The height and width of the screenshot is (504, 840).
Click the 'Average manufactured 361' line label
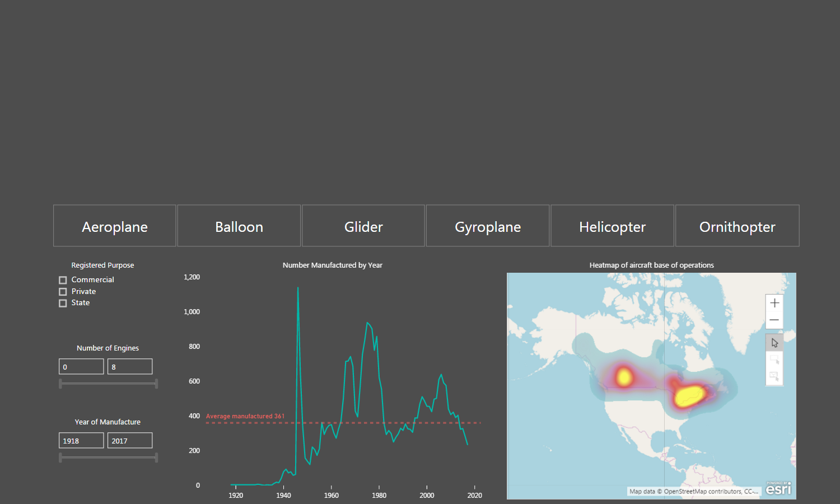(245, 416)
